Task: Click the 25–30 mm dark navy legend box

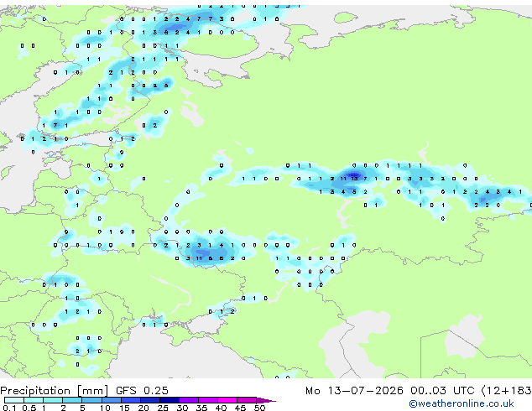Action: [170, 400]
